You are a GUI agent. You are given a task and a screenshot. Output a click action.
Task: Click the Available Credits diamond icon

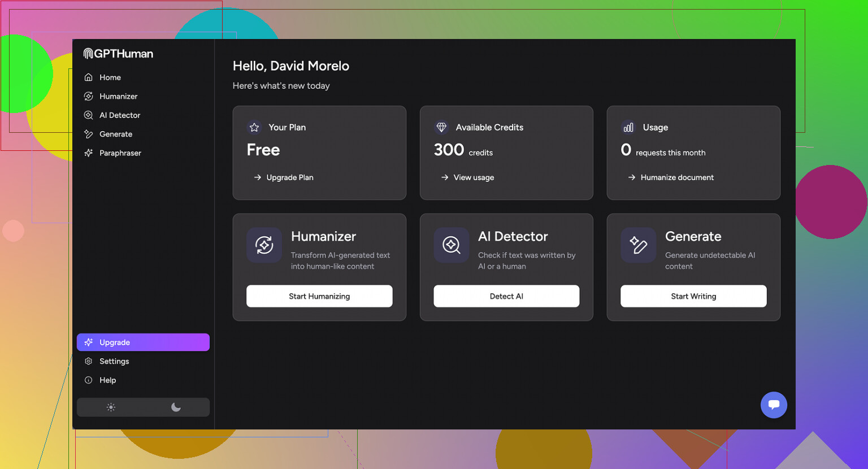(441, 128)
